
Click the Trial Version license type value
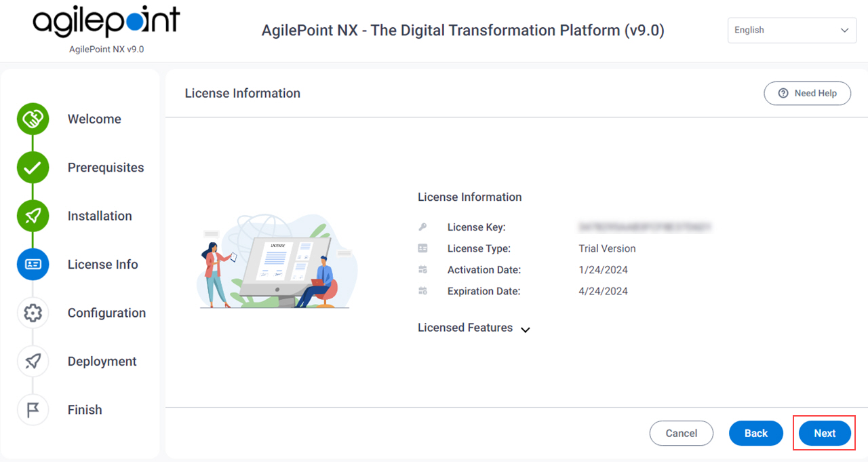coord(608,249)
